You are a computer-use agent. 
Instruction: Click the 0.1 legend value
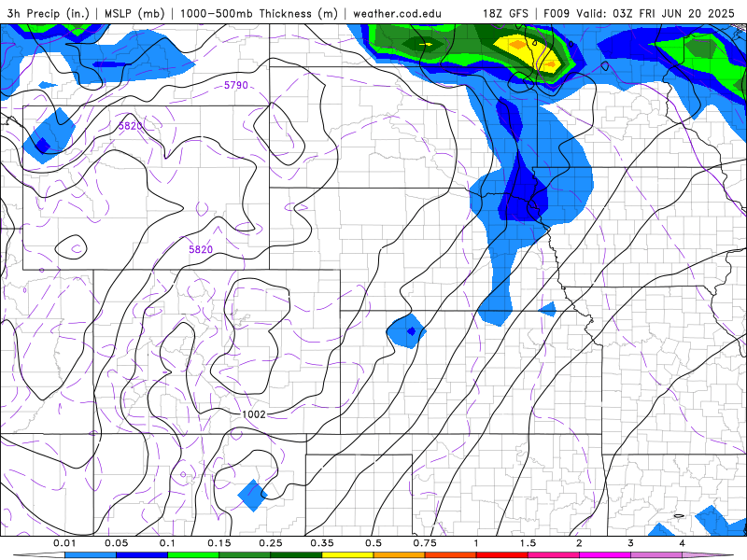tap(168, 543)
